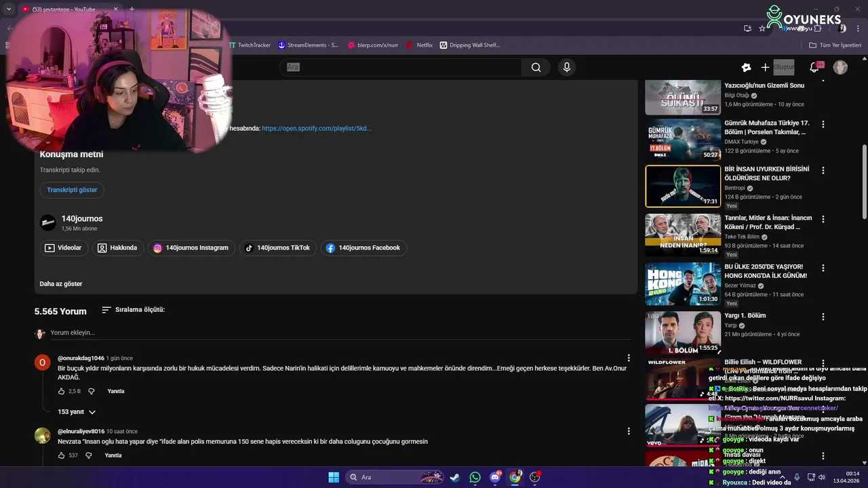Screen dimensions: 868x488
Task: Open 140journos Hakkında button
Action: tap(117, 248)
